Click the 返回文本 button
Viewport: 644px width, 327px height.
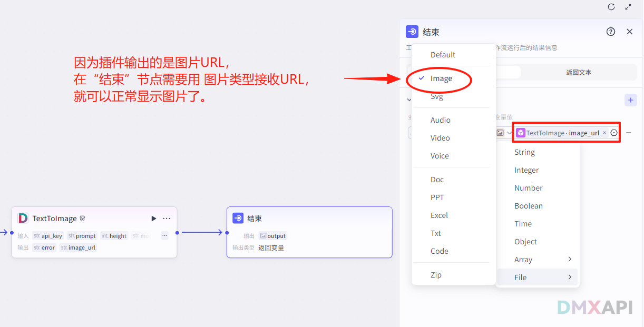pos(578,72)
